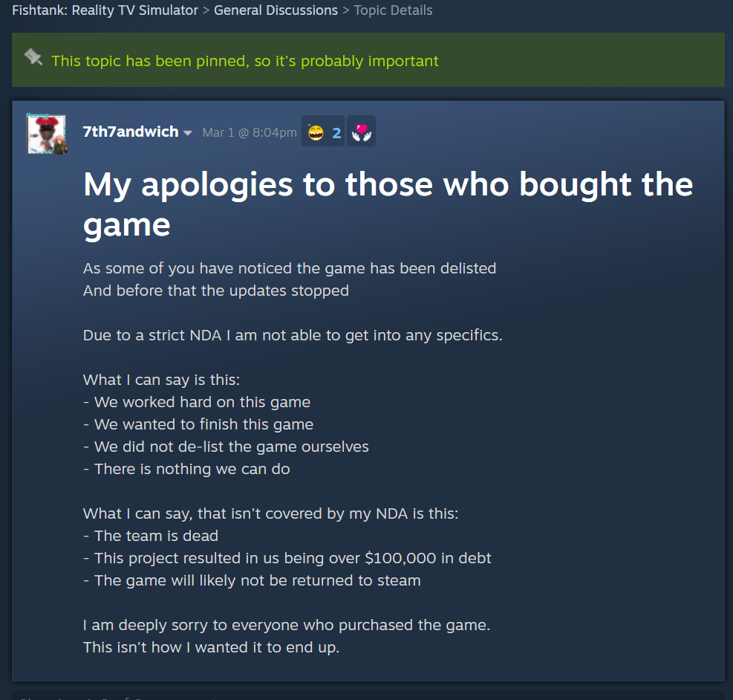Click the strict NDA sentence
Screen dimensions: 733x700
[x=293, y=335]
